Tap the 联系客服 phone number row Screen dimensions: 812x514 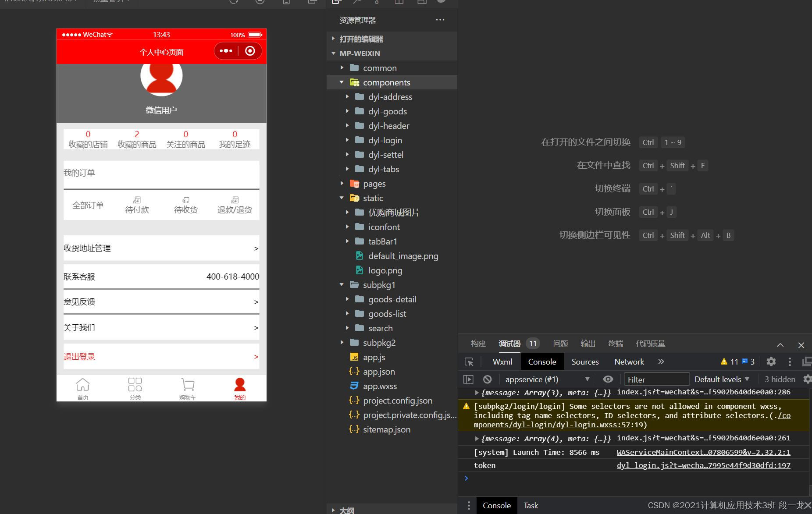coord(161,276)
